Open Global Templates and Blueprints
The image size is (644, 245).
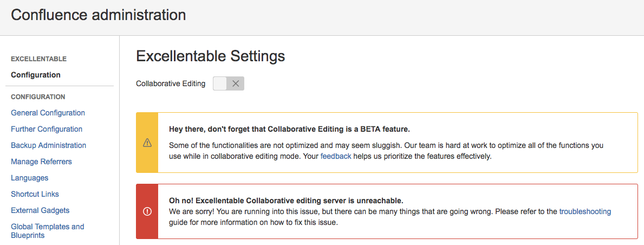[48, 231]
